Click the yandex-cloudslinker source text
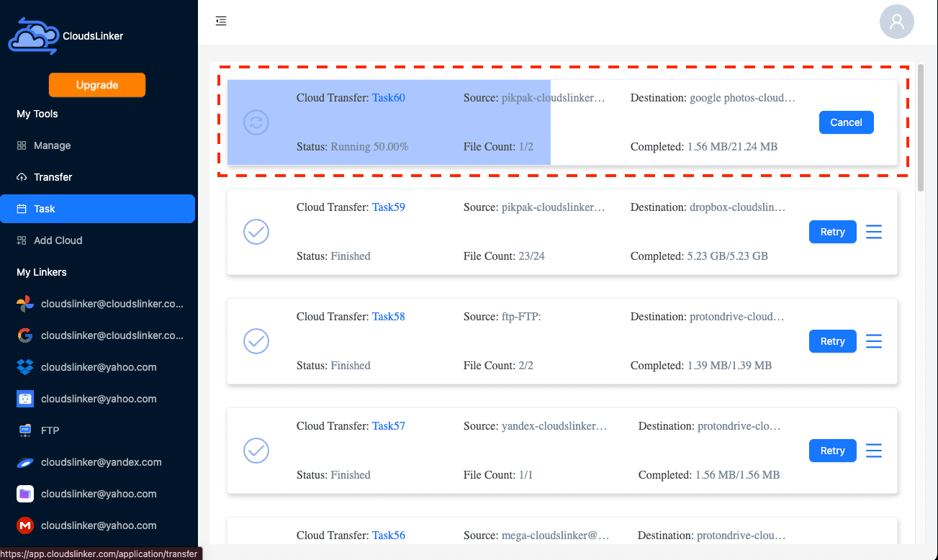The width and height of the screenshot is (938, 560). coord(554,426)
